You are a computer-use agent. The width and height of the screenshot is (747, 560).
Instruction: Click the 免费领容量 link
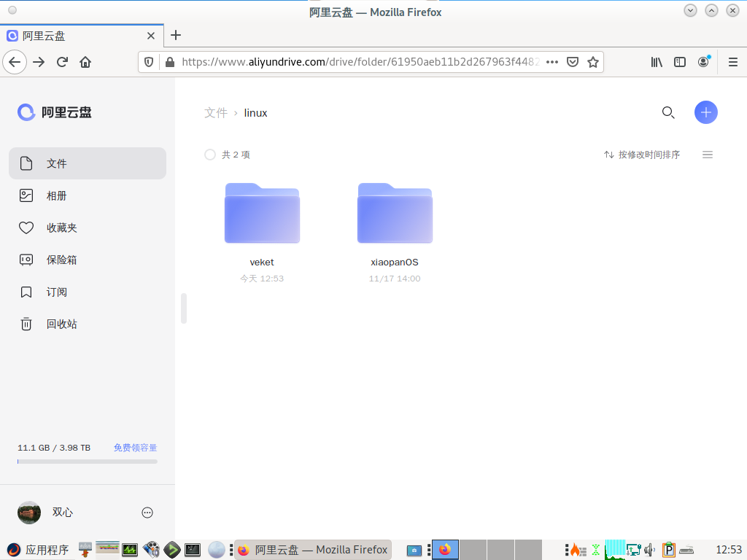pyautogui.click(x=135, y=448)
